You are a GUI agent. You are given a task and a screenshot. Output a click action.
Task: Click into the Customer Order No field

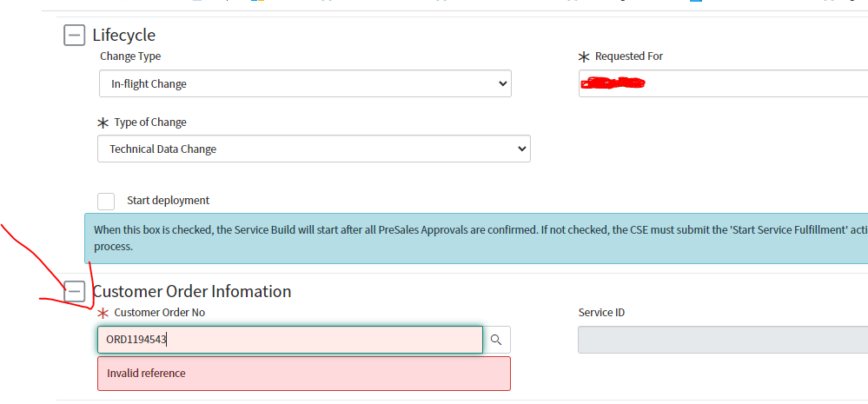coord(289,340)
